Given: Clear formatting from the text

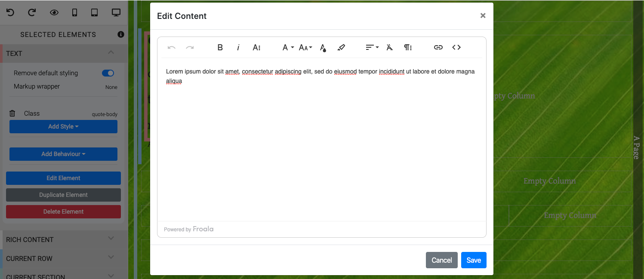Looking at the screenshot, I should 390,47.
